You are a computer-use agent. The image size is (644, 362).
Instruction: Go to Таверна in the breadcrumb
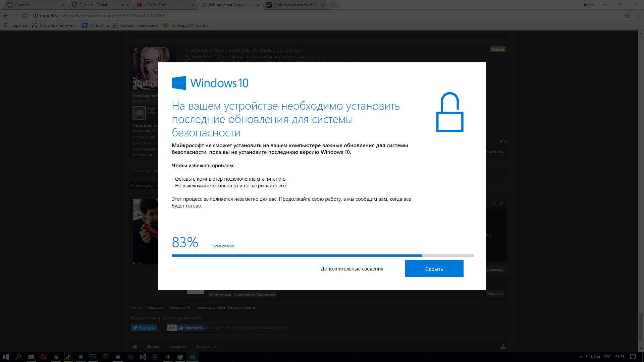pyautogui.click(x=178, y=347)
